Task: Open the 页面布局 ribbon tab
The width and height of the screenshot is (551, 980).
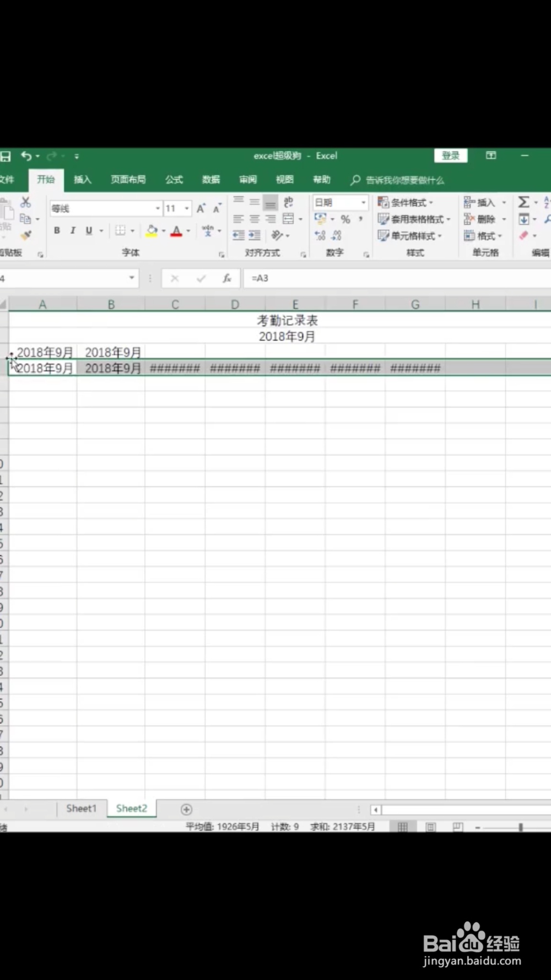Action: [128, 180]
